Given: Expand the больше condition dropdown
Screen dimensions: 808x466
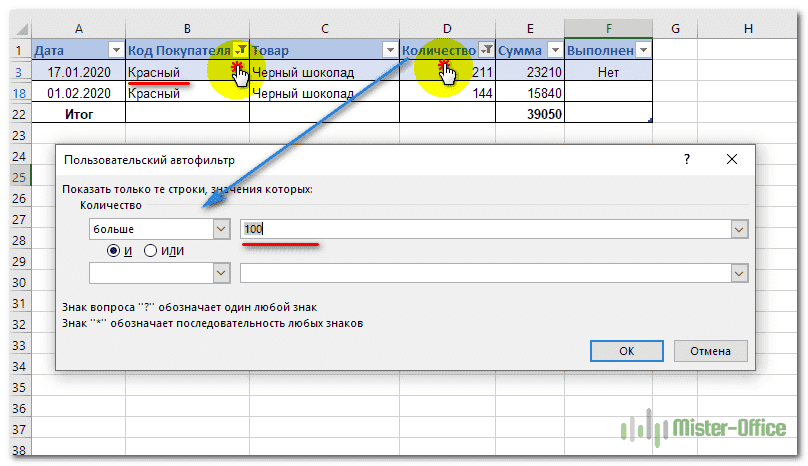Looking at the screenshot, I should [221, 229].
